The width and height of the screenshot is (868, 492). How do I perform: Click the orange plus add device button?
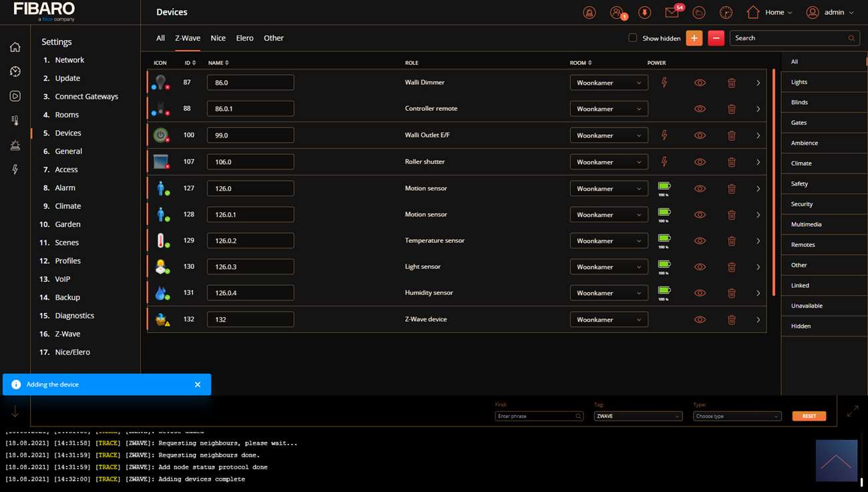(x=694, y=38)
